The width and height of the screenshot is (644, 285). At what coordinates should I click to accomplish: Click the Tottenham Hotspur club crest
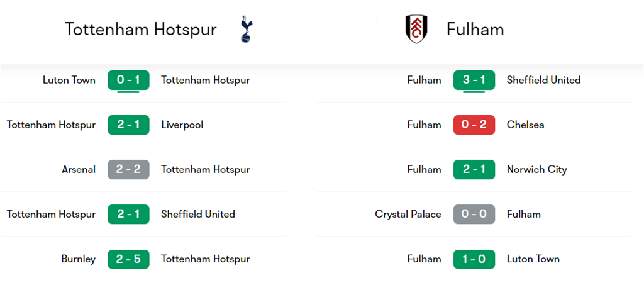(x=246, y=30)
